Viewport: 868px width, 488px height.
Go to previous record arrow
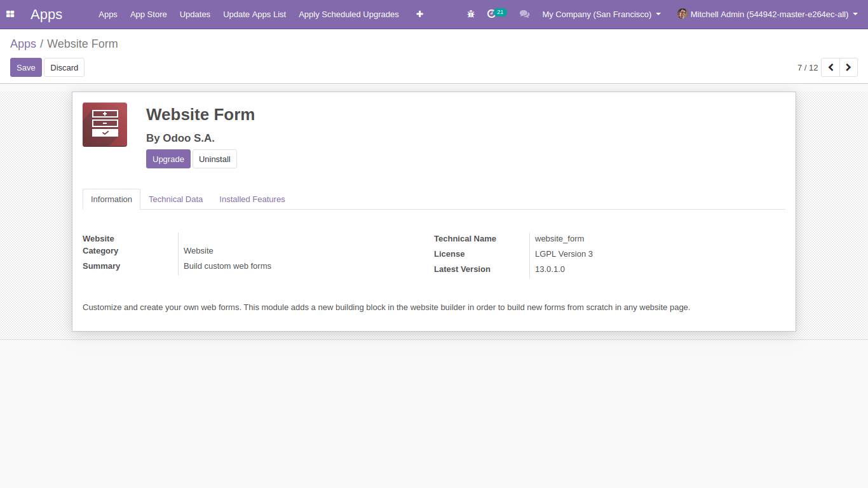point(831,67)
